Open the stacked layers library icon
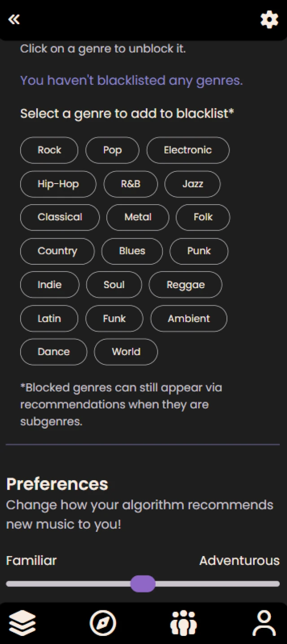Viewport: 287px width, 644px height. 22,623
